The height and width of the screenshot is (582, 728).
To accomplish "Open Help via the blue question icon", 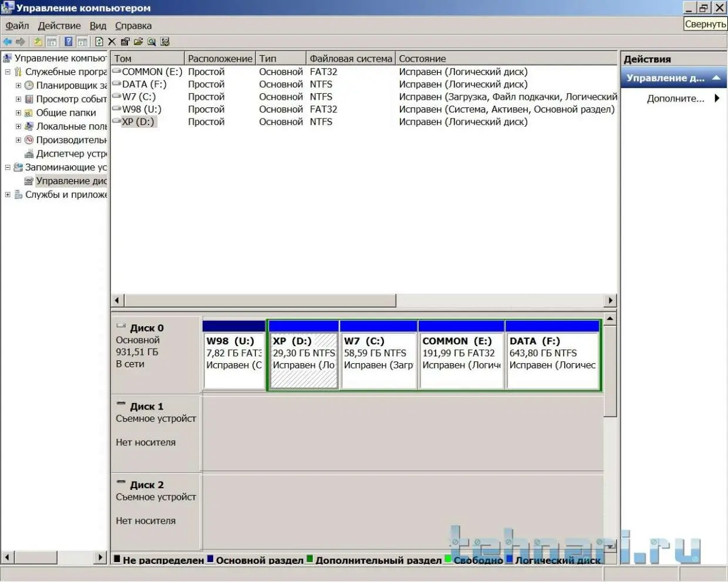I will click(69, 42).
